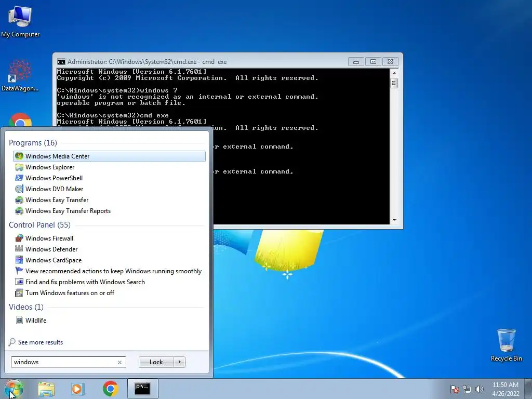Image resolution: width=532 pixels, height=399 pixels.
Task: Select Windows PowerShell from results
Action: point(109,178)
